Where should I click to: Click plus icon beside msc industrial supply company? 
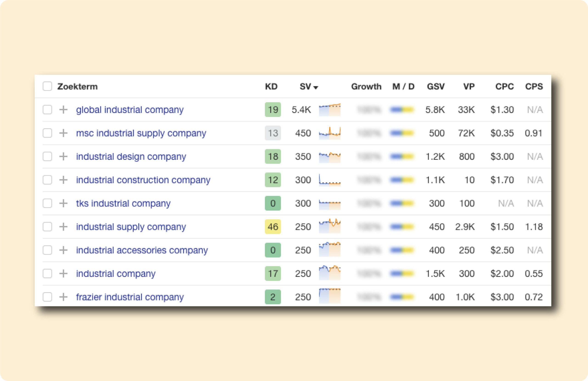(x=63, y=133)
